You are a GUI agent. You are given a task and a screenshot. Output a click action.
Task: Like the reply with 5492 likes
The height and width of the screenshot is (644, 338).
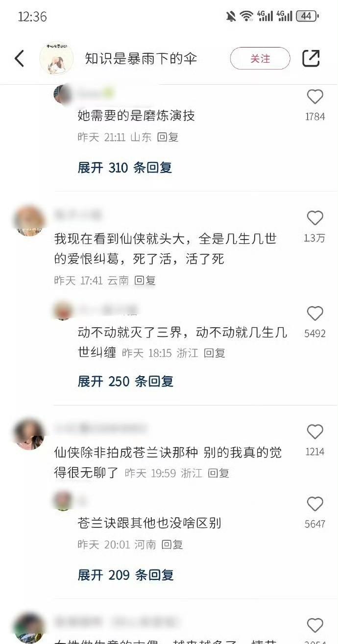tap(315, 313)
